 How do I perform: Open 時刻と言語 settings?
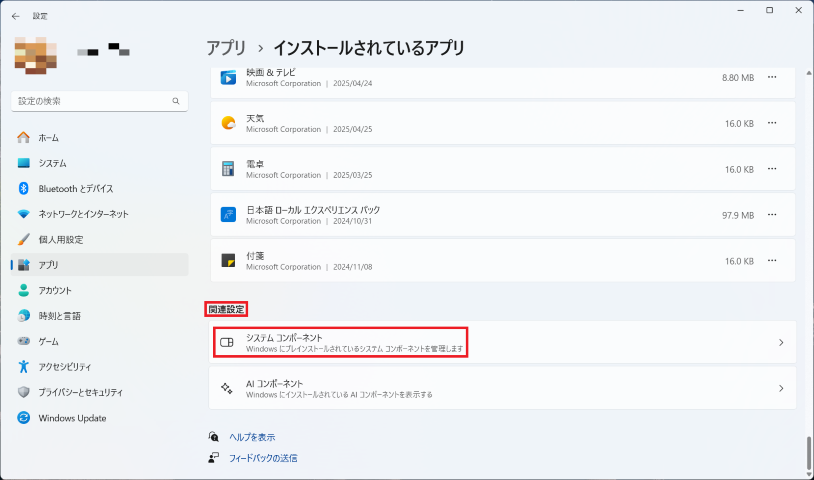99,316
